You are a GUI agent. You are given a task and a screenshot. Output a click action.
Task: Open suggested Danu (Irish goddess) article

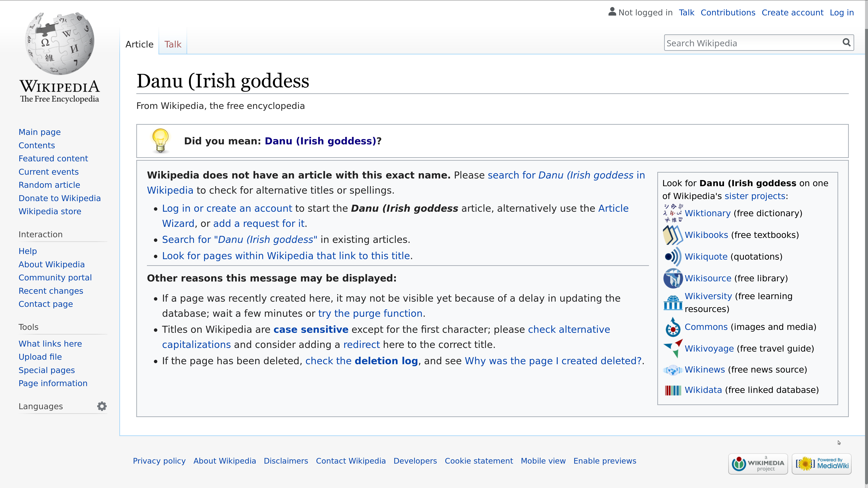[320, 141]
